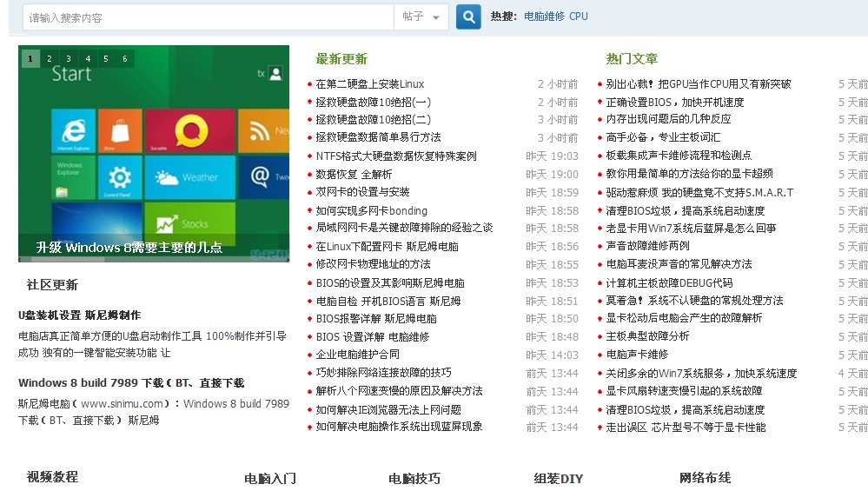Open article 数据恢复 全解析
The width and height of the screenshot is (868, 491).
coord(354,175)
